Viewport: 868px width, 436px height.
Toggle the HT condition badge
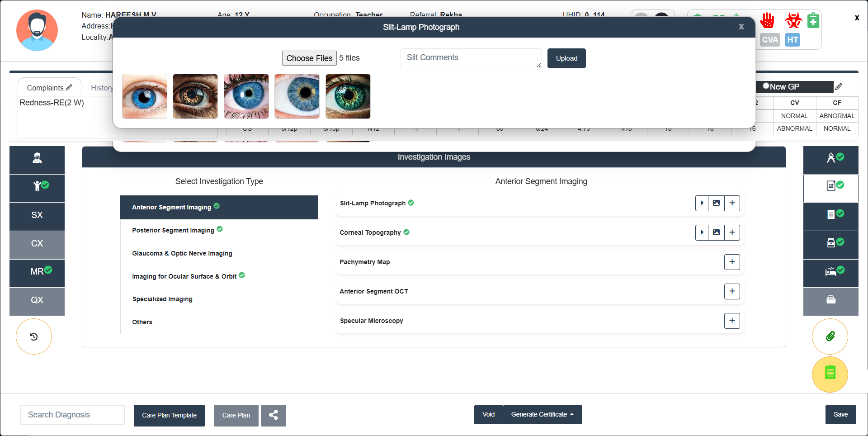pos(792,40)
